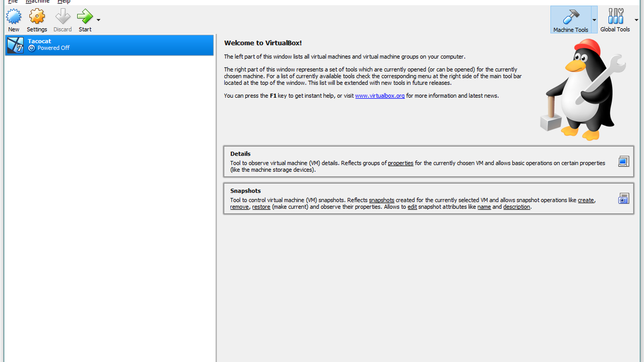The width and height of the screenshot is (644, 362).
Task: Start the VM with green arrow
Action: pyautogui.click(x=85, y=17)
